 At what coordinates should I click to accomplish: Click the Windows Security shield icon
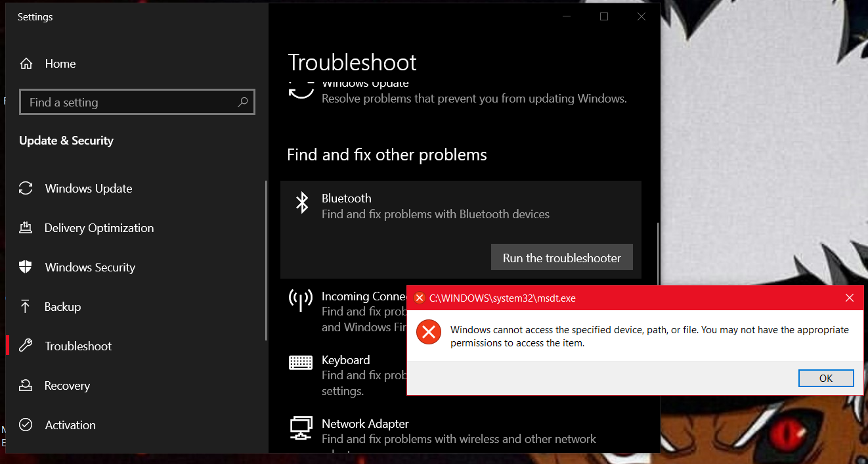click(x=26, y=267)
